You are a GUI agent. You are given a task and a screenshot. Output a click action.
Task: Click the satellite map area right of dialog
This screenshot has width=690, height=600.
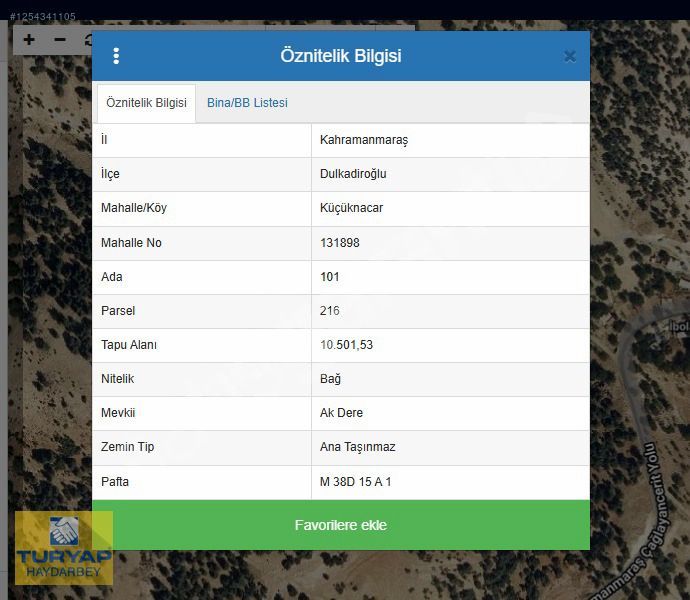pyautogui.click(x=640, y=250)
